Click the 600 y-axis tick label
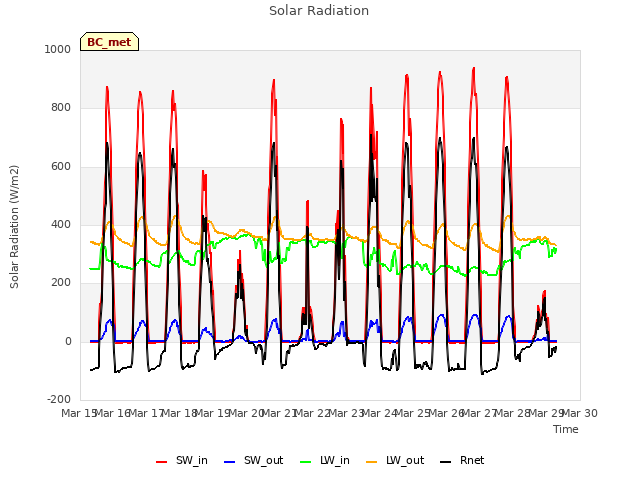Viewport: 640px width, 480px height. (61, 167)
